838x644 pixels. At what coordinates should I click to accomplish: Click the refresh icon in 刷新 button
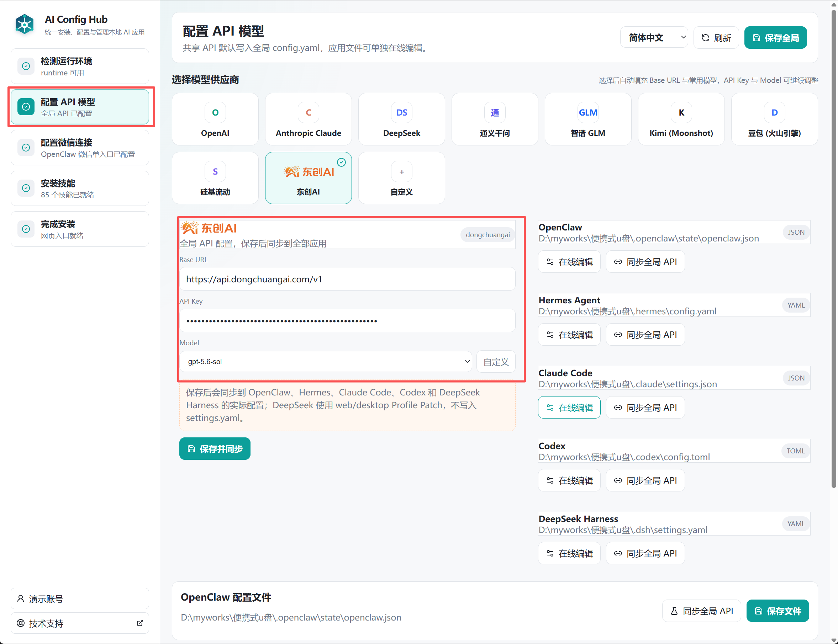pos(705,38)
